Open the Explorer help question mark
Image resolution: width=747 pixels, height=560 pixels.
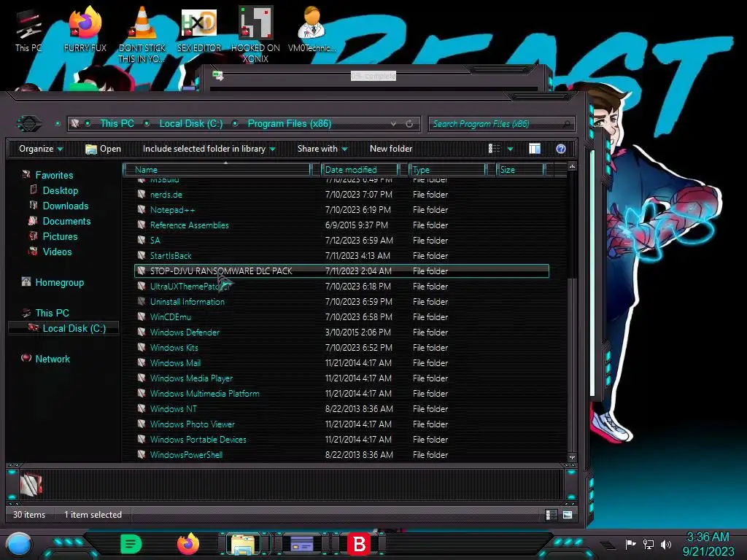tap(561, 149)
